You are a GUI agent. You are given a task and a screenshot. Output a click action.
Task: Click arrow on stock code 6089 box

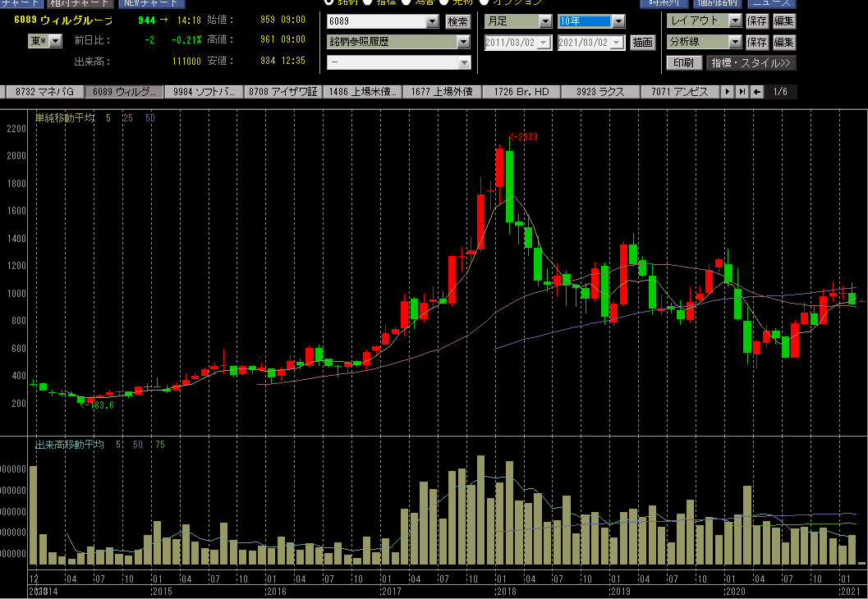tap(432, 22)
